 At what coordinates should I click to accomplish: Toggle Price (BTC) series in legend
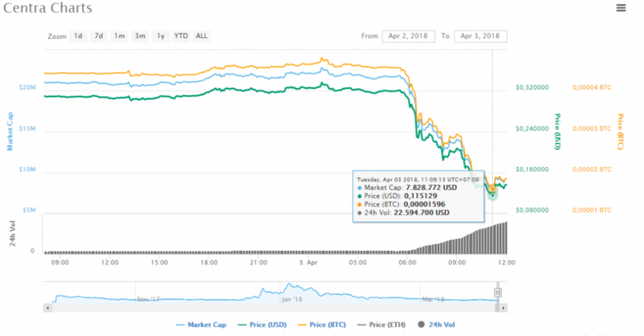click(x=322, y=325)
